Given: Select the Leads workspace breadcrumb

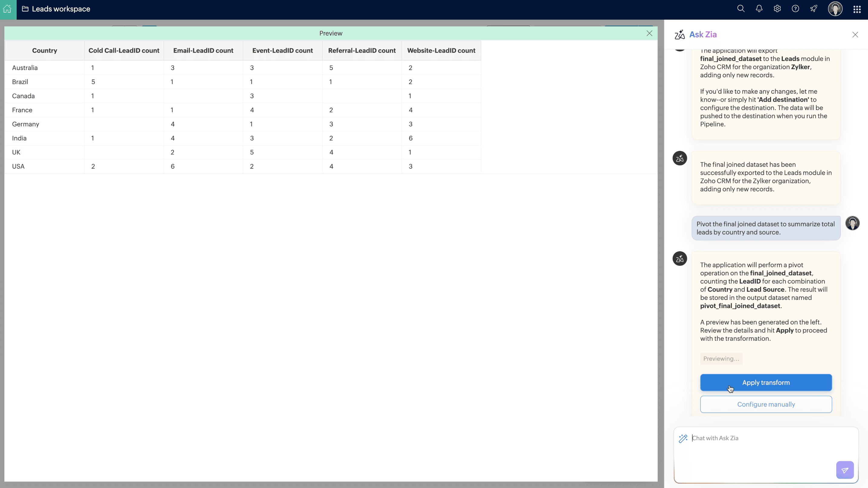Looking at the screenshot, I should 61,9.
